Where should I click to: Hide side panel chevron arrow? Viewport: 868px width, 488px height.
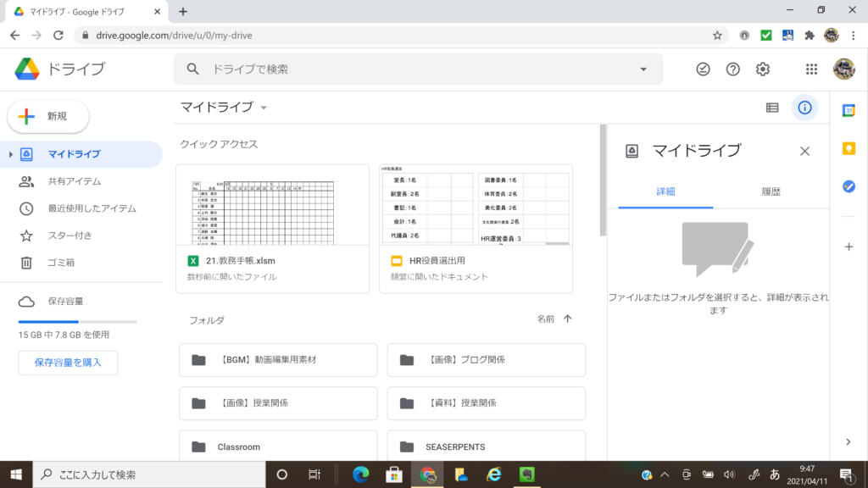848,441
